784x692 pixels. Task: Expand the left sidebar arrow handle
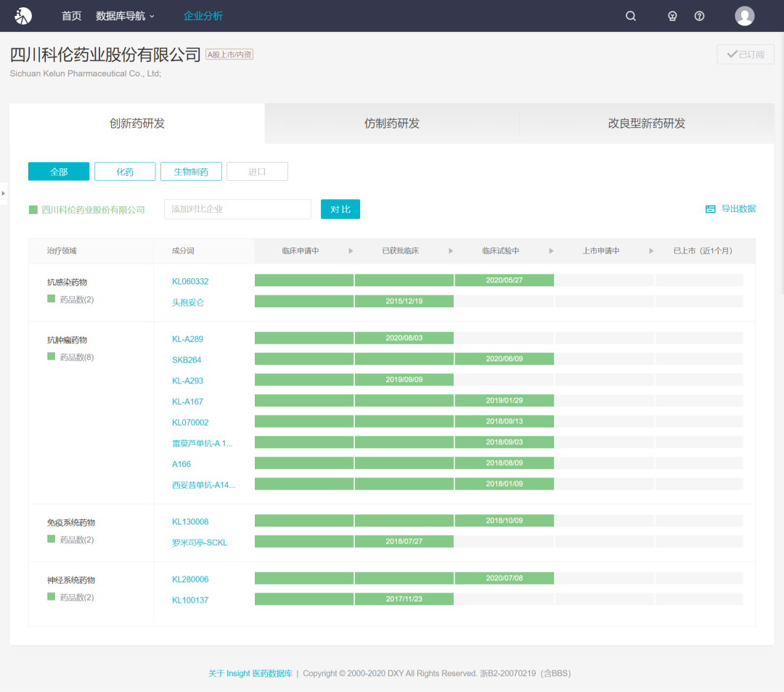click(3, 193)
